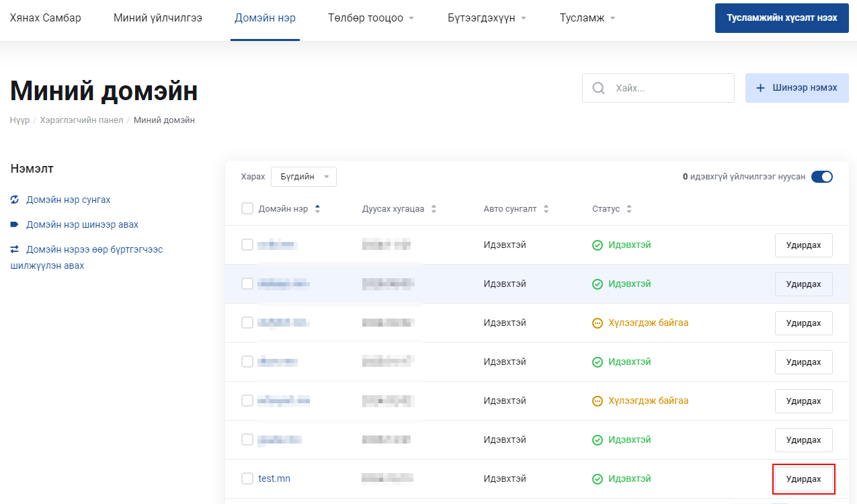Click Удирдах for test.mn
Image resolution: width=857 pixels, height=504 pixels.
point(804,479)
